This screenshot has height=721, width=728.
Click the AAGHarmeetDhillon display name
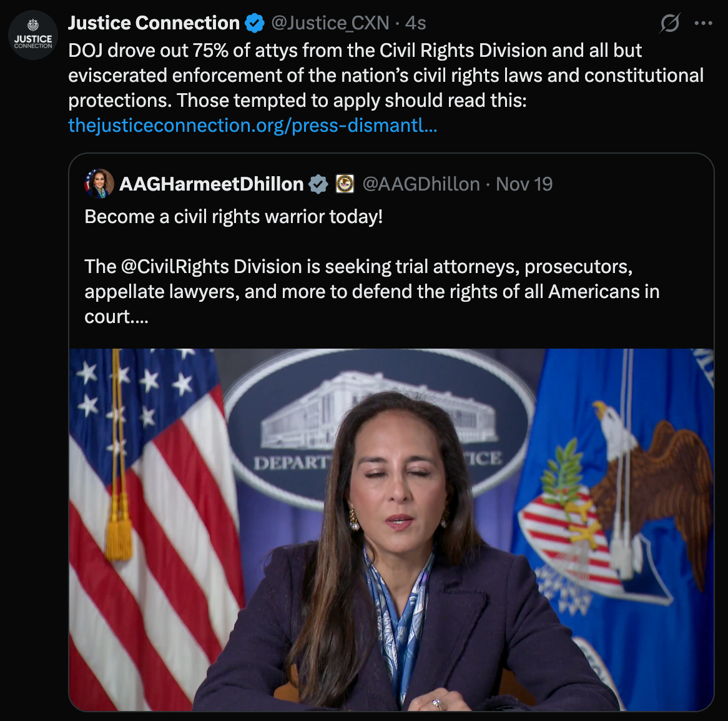211,184
